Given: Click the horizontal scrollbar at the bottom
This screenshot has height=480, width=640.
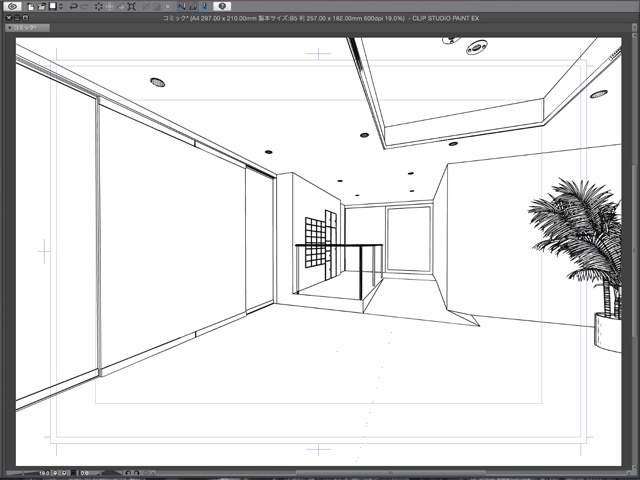Looking at the screenshot, I should tap(392, 473).
